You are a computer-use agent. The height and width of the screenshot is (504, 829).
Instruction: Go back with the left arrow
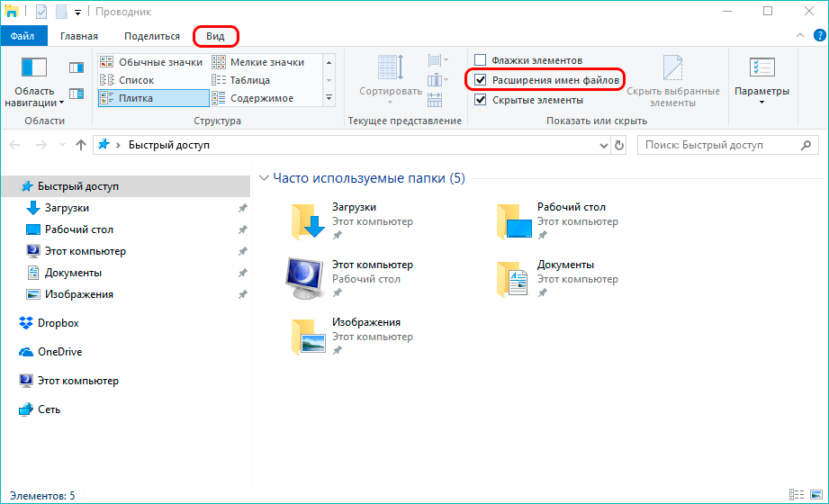(14, 145)
